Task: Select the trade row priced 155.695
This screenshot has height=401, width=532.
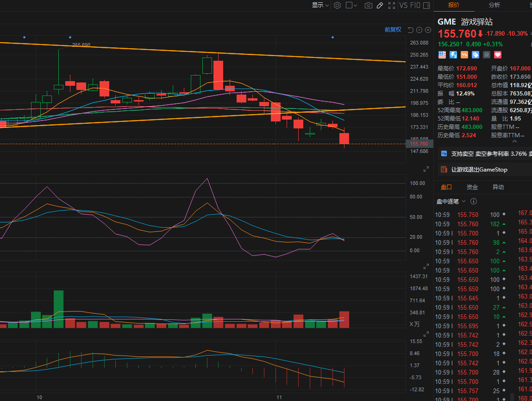Action: (470, 326)
